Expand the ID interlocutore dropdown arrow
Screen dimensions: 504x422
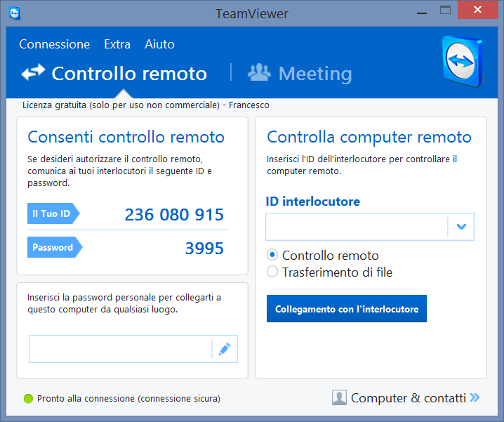(461, 226)
